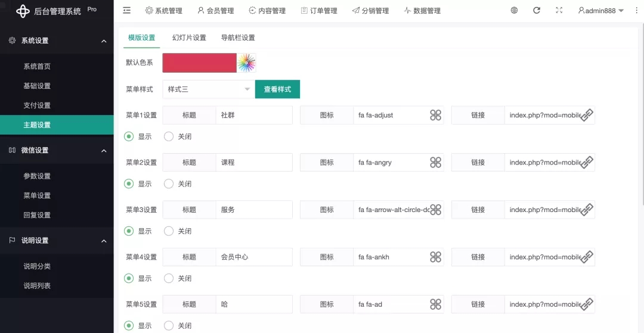Select 显示 radio for 菜单3设置

[x=129, y=231]
